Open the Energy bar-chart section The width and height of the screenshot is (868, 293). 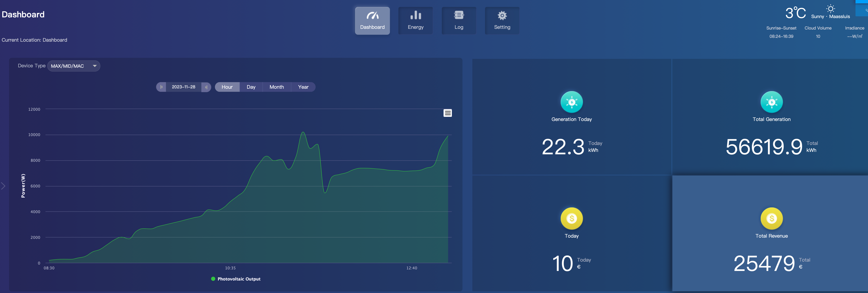pos(415,20)
